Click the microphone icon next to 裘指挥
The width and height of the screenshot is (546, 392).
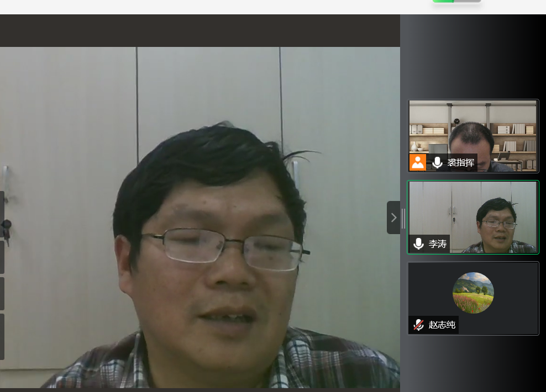437,162
